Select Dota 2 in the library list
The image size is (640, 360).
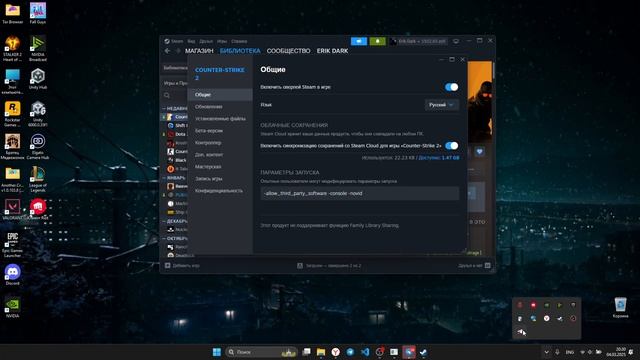(x=175, y=134)
